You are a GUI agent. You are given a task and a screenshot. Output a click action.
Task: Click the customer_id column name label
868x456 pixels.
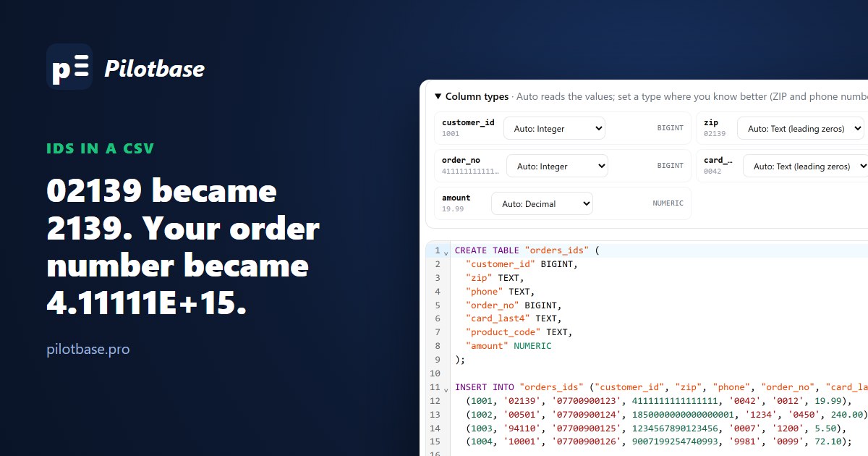(468, 122)
